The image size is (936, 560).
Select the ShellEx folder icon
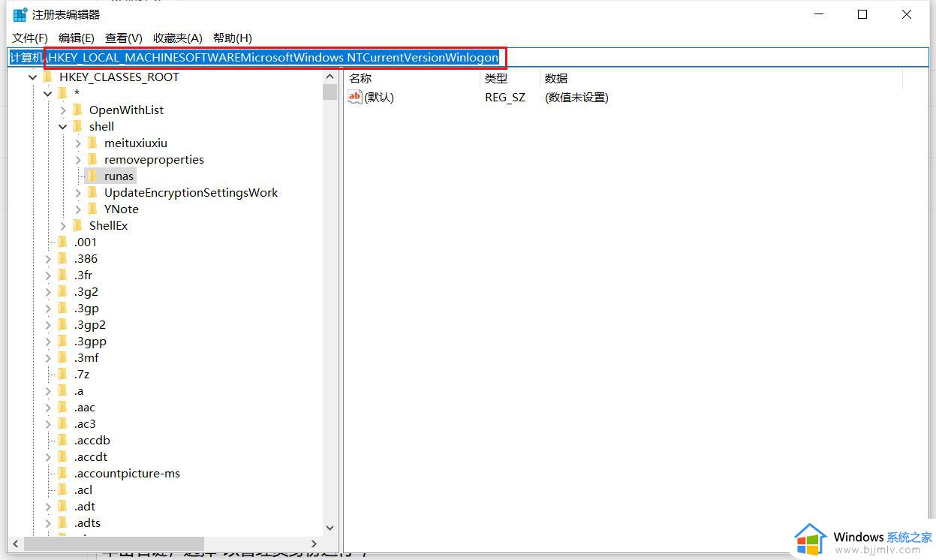tap(78, 225)
